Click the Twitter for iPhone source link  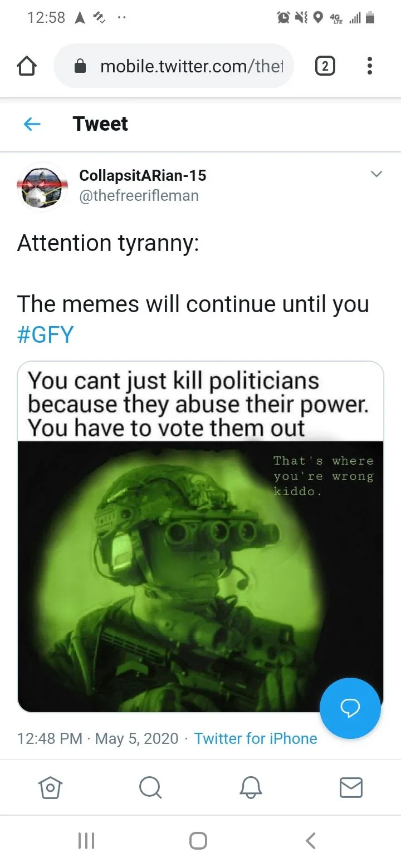click(256, 738)
